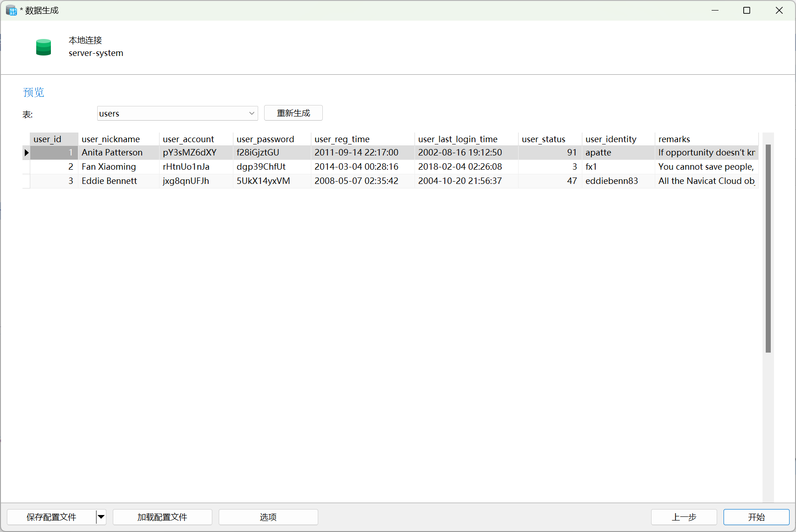Click the rHtnUo1nJa account cell
The height and width of the screenshot is (532, 796).
coord(196,167)
